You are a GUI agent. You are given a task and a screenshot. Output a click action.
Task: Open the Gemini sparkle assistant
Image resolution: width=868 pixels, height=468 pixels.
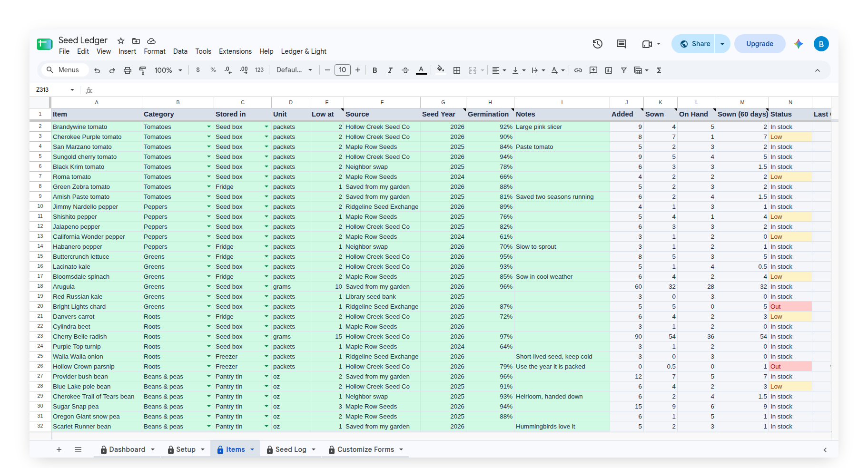pos(799,44)
